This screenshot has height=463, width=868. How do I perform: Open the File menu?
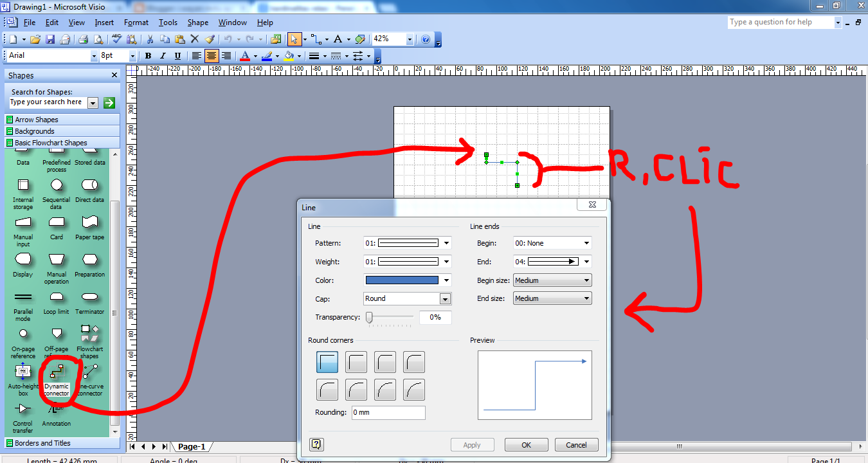coord(30,23)
